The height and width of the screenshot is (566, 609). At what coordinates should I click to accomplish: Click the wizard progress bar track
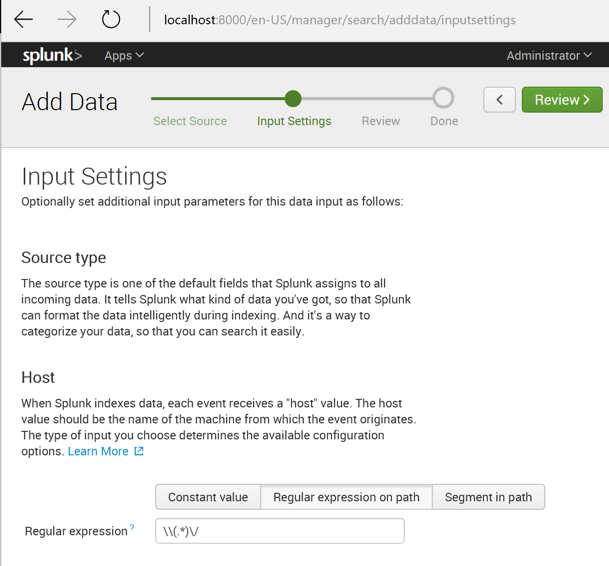click(368, 98)
